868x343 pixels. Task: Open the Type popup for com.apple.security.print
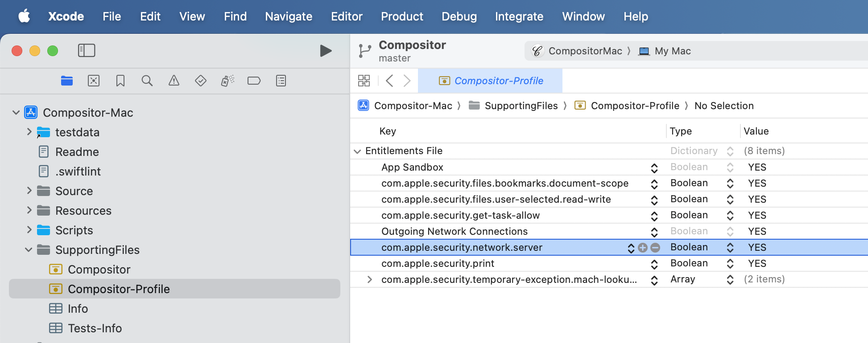[730, 264]
